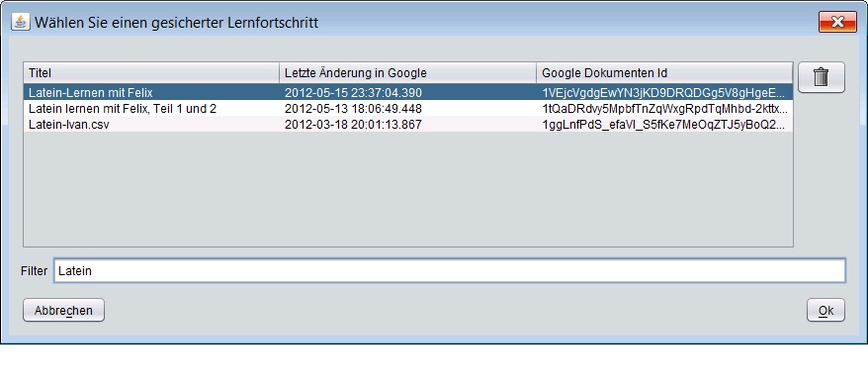Click the document id starting with 1tQaDRdvy5
This screenshot has height=391, width=868.
pos(664,109)
